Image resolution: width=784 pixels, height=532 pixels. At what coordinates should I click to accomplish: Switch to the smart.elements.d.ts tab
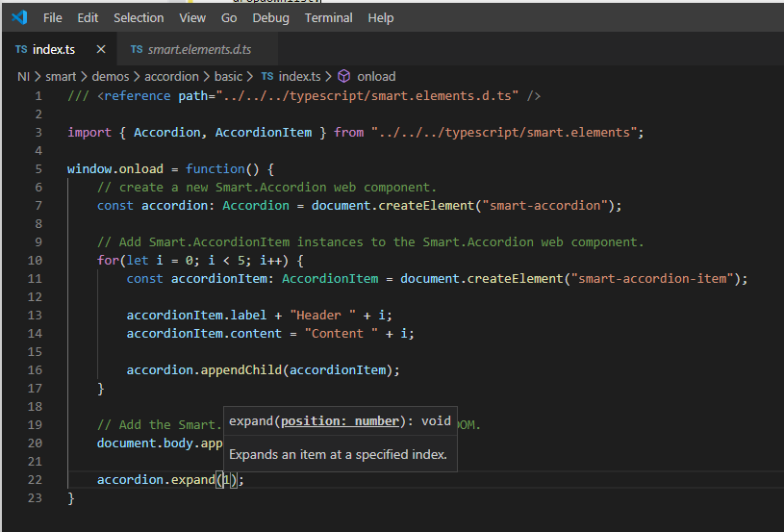pyautogui.click(x=199, y=49)
